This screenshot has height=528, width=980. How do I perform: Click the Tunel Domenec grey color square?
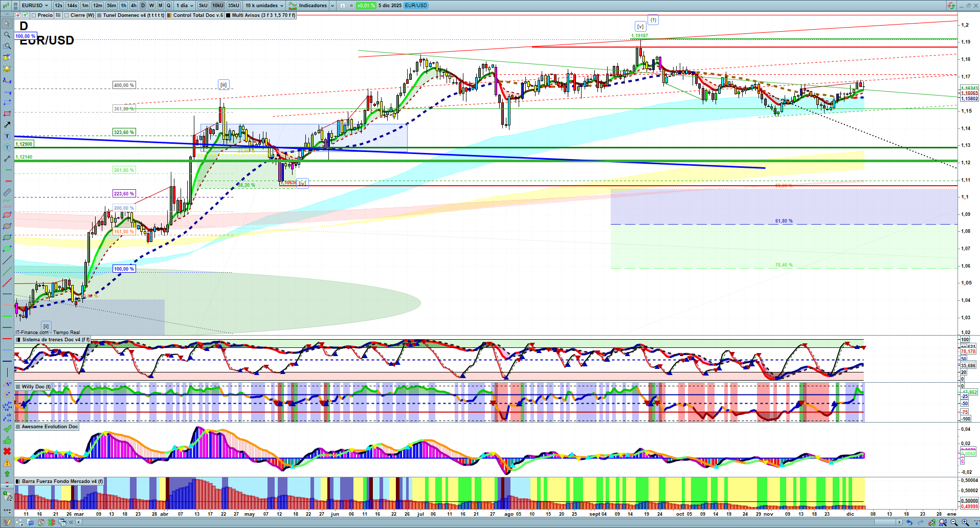(100, 15)
